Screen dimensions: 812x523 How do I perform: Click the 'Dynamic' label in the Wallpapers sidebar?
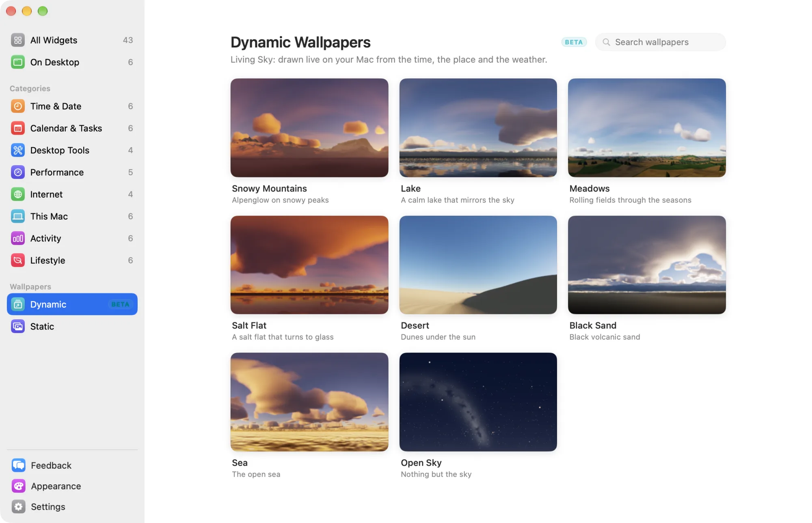[x=48, y=305]
